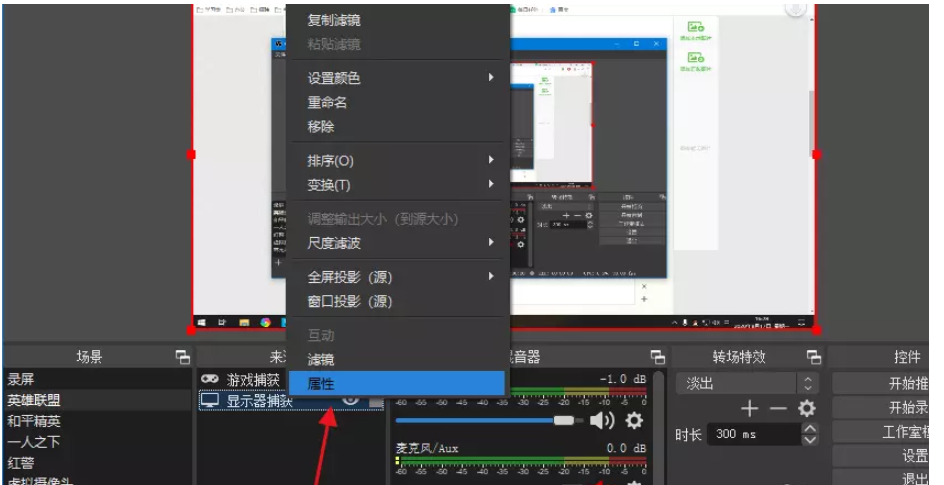
Task: Click the gamepad icon of 游戏捕获
Action: pyautogui.click(x=210, y=379)
